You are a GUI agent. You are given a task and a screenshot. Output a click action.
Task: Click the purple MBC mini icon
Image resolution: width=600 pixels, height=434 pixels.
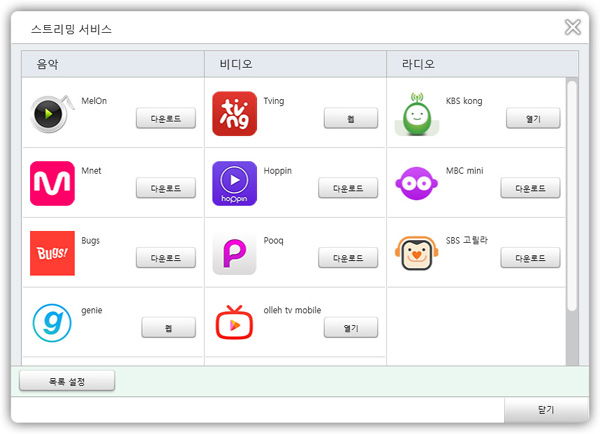(417, 183)
